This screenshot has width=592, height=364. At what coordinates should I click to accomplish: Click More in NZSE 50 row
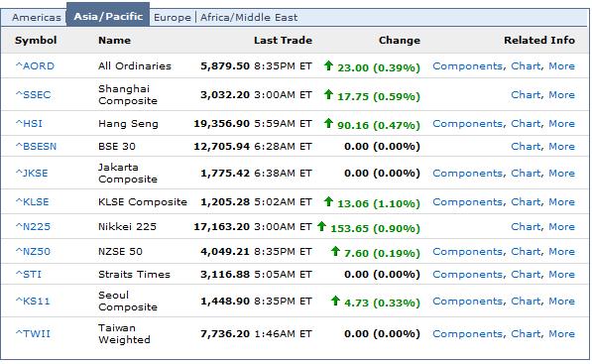pyautogui.click(x=562, y=252)
